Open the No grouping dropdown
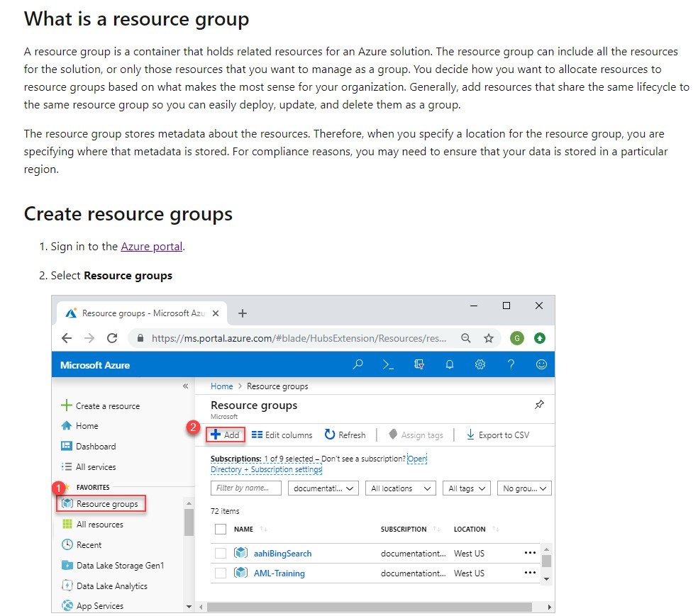The height and width of the screenshot is (616, 698). pos(523,488)
